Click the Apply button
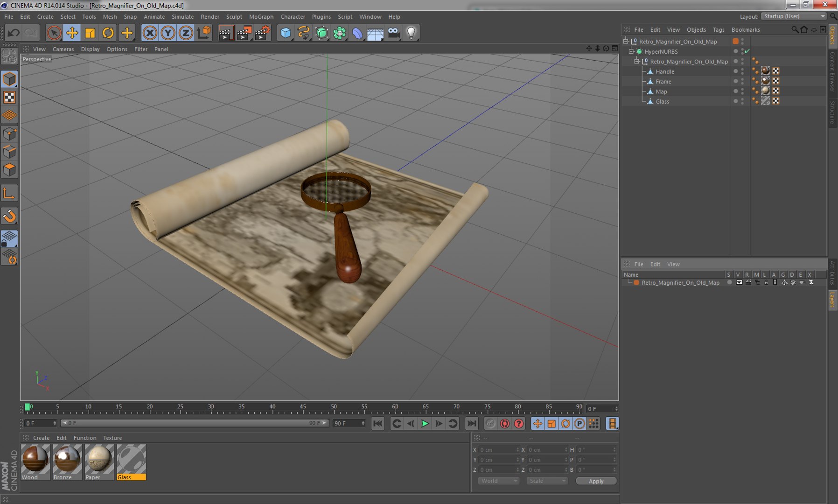The height and width of the screenshot is (504, 838). [596, 481]
